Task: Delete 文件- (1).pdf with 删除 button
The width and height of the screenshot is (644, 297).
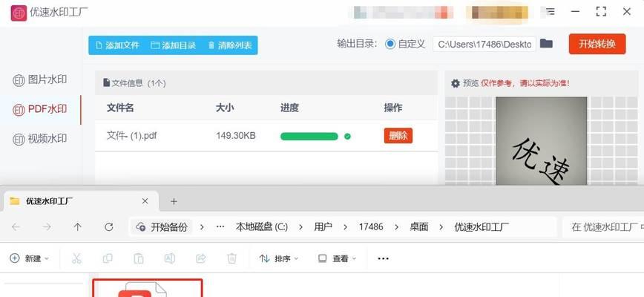Action: point(398,136)
